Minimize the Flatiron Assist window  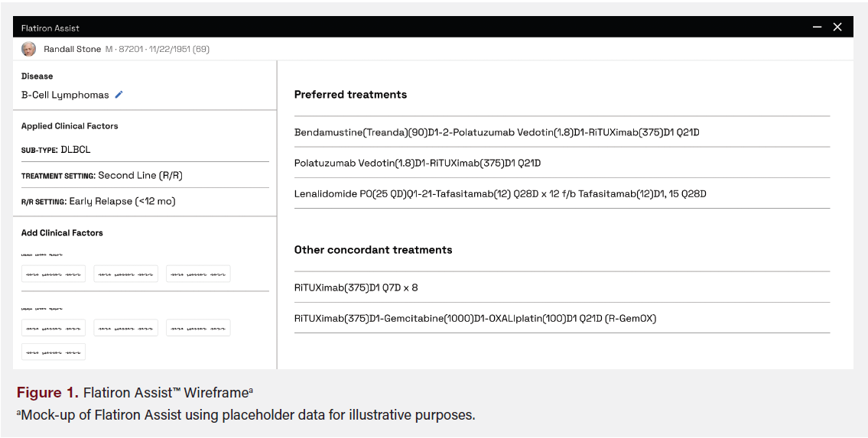817,28
